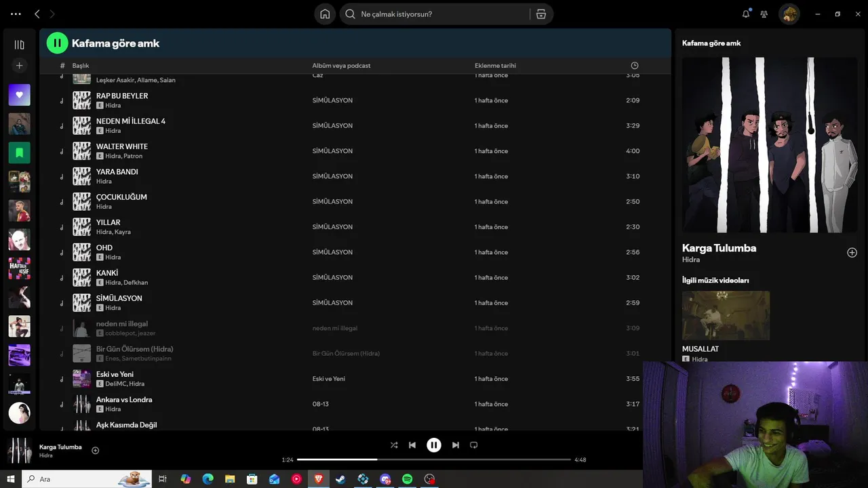The image size is (868, 488).
Task: Open Microsoft Store from the taskbar
Action: 252,479
